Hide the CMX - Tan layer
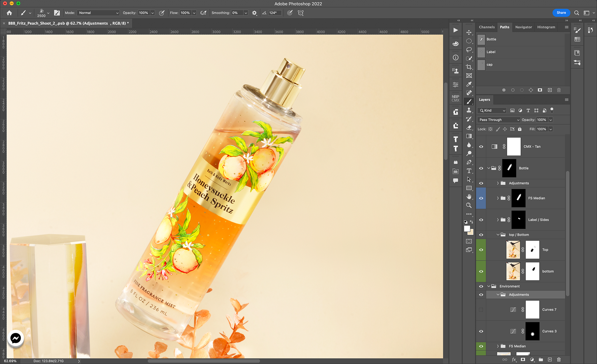Image resolution: width=597 pixels, height=364 pixels. tap(481, 147)
